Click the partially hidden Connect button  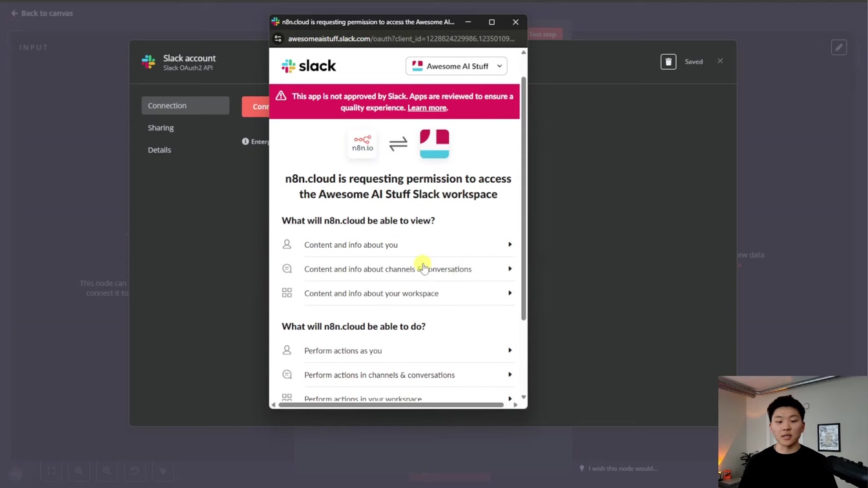[x=256, y=107]
